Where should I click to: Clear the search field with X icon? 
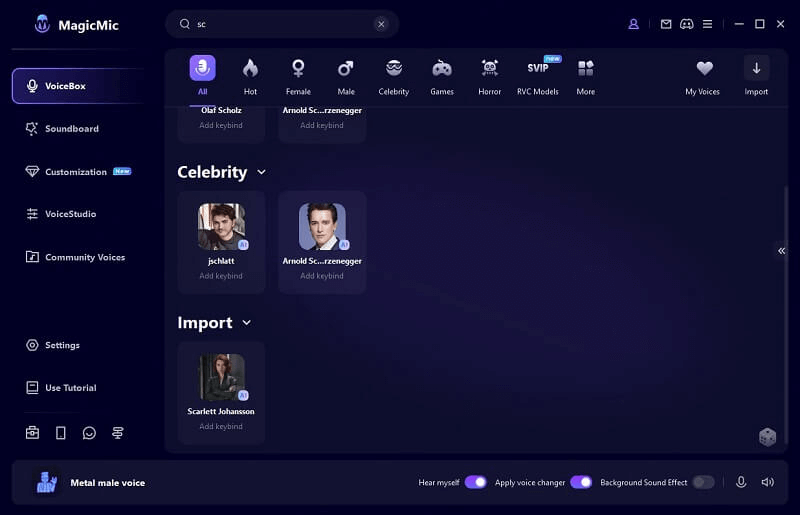(381, 24)
